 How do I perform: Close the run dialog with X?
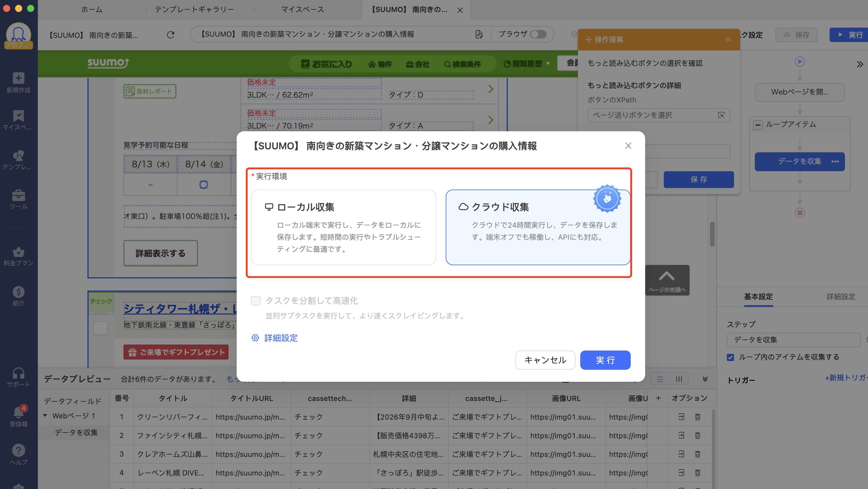click(x=628, y=146)
